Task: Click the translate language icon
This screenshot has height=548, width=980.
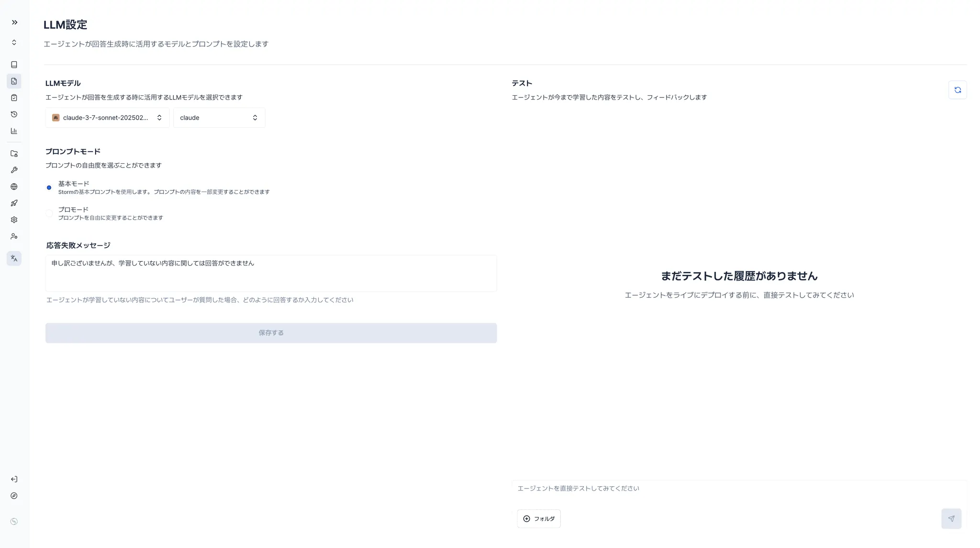Action: pos(14,258)
